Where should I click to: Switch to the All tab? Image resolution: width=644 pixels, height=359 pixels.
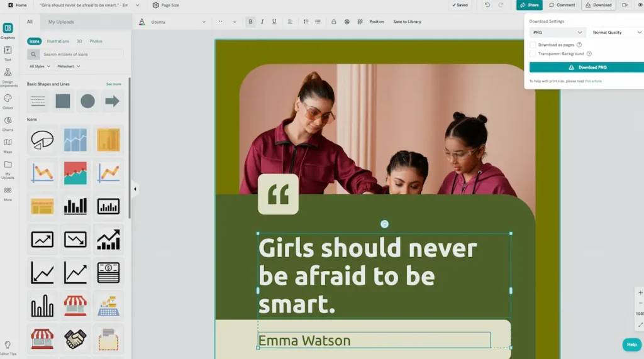click(x=30, y=22)
